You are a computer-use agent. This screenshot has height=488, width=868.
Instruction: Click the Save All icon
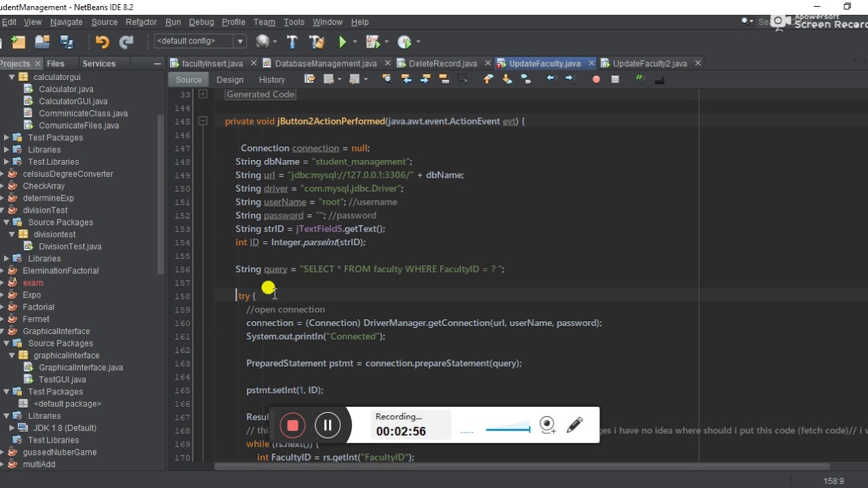pos(66,42)
